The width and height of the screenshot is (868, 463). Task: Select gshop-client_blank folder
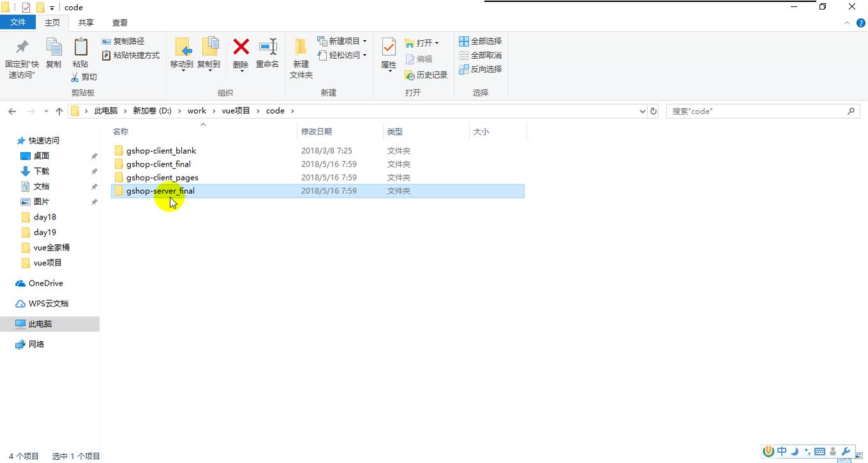(318, 151)
